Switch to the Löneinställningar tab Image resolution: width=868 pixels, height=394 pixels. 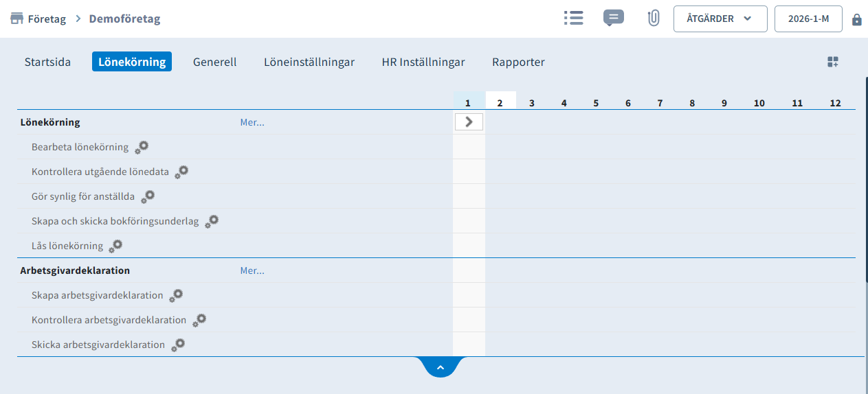click(x=309, y=62)
